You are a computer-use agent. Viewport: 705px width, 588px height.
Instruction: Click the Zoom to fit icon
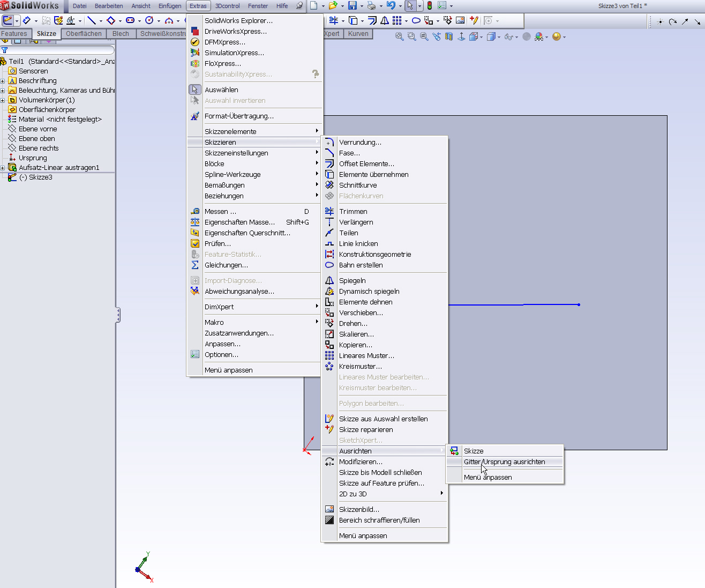(399, 36)
